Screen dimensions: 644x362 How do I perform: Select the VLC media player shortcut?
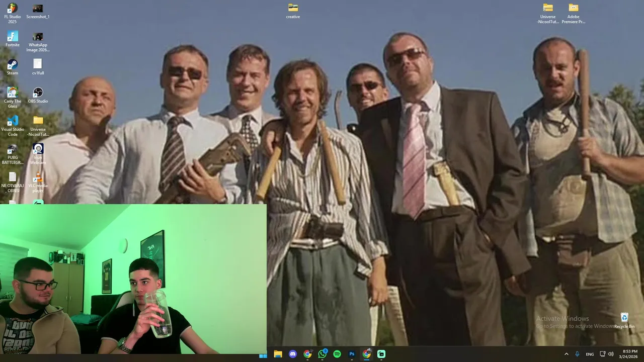pos(38,183)
